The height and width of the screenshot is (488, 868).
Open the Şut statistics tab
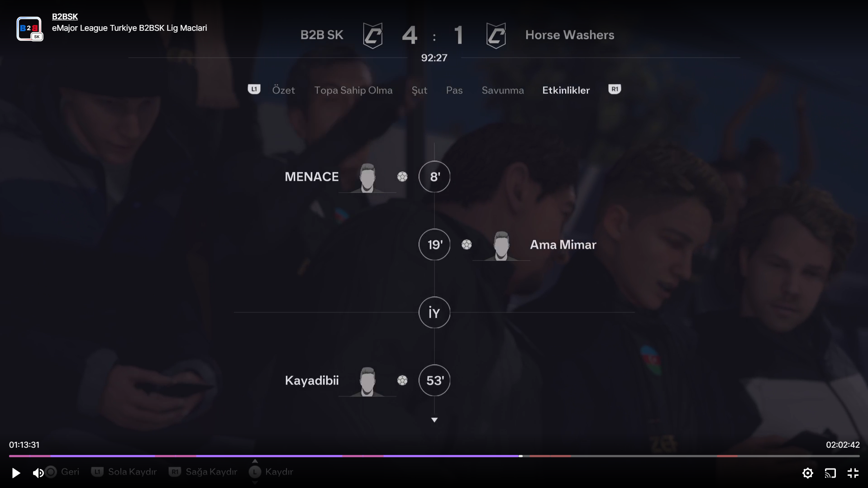pos(419,90)
